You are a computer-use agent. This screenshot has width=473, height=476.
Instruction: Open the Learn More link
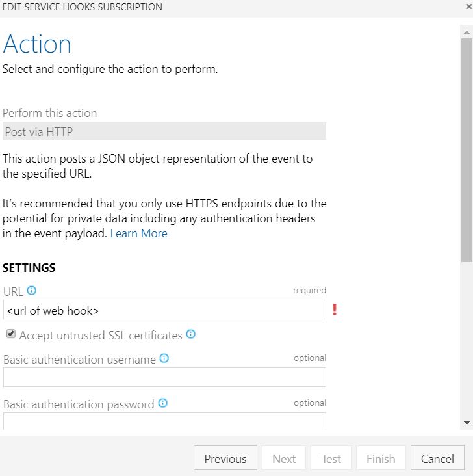point(138,233)
